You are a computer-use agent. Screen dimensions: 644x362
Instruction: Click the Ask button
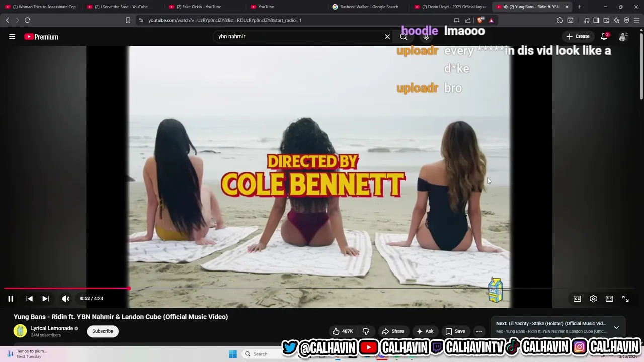tap(425, 331)
